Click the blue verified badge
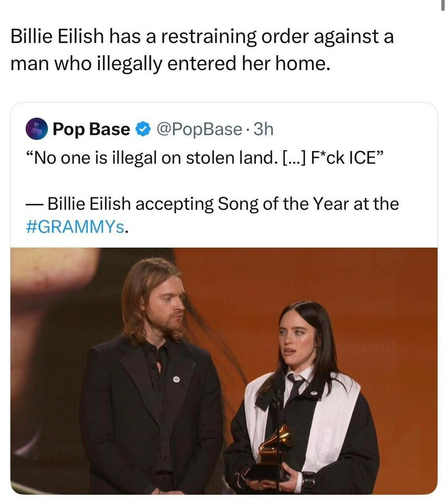Image resolution: width=448 pixels, height=504 pixels. (143, 129)
